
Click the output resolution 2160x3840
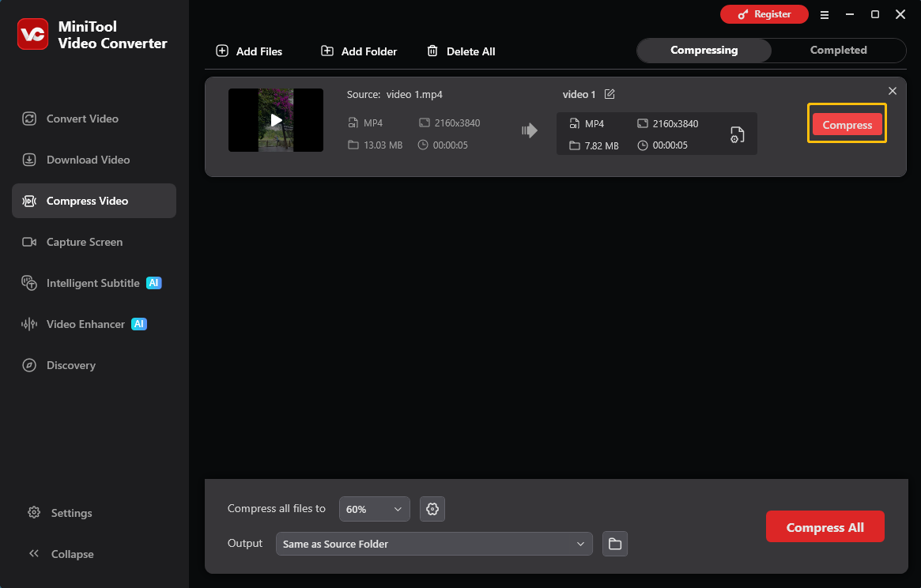coord(675,124)
